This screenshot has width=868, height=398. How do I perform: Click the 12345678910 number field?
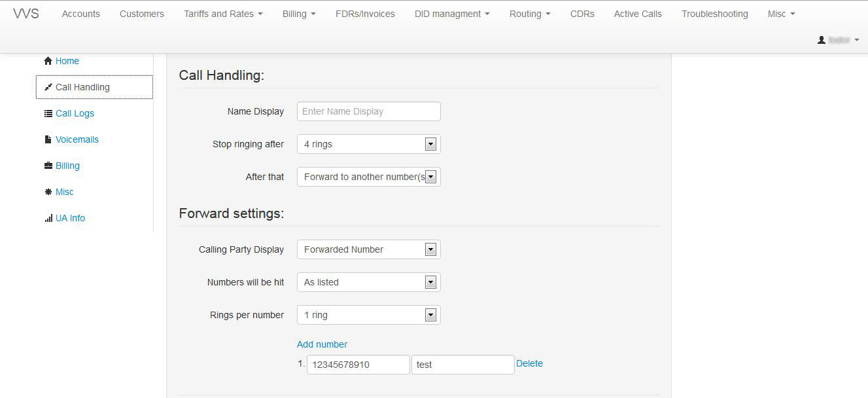click(358, 365)
